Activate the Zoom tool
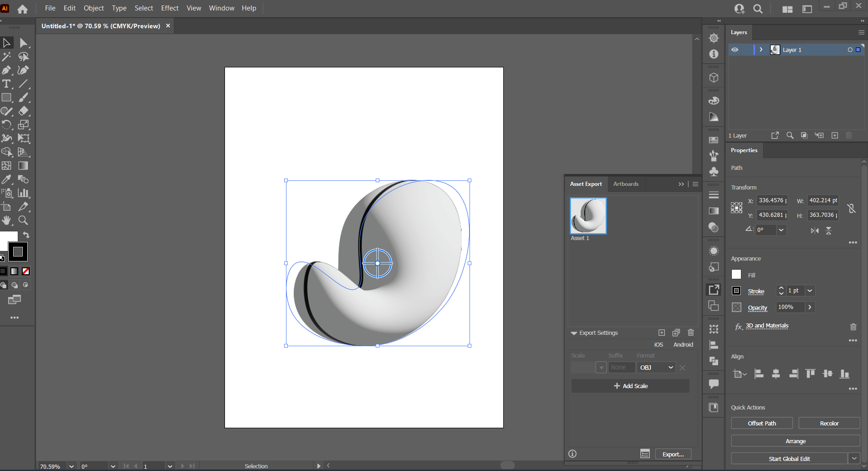 click(x=24, y=220)
